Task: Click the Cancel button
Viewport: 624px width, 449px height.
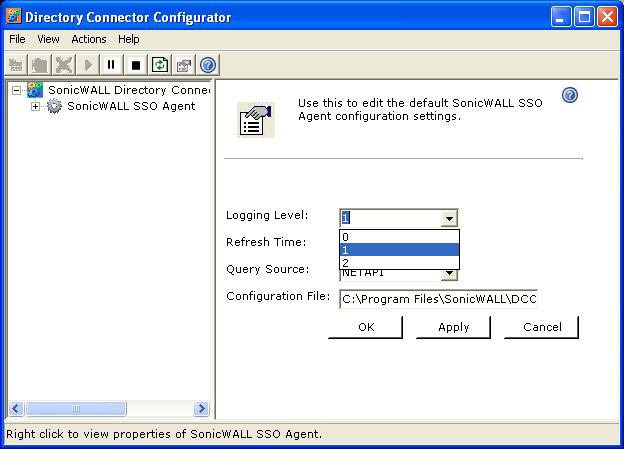Action: [542, 327]
